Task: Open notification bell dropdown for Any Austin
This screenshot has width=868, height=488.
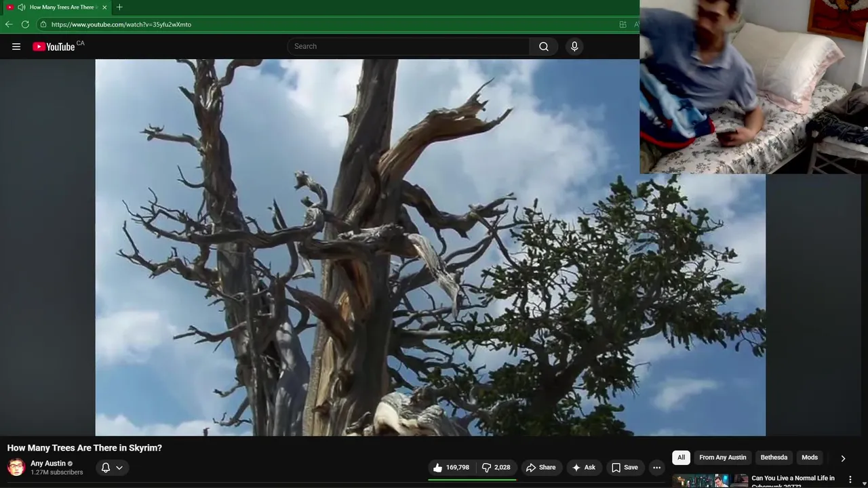Action: pos(112,468)
